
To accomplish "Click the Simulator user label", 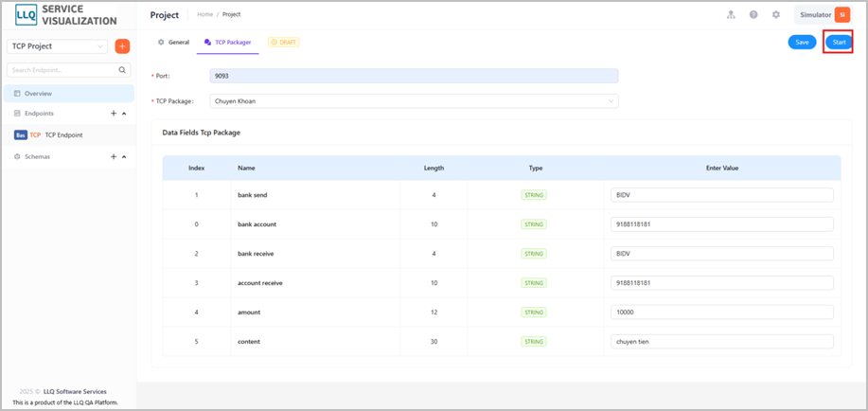I will tap(815, 15).
